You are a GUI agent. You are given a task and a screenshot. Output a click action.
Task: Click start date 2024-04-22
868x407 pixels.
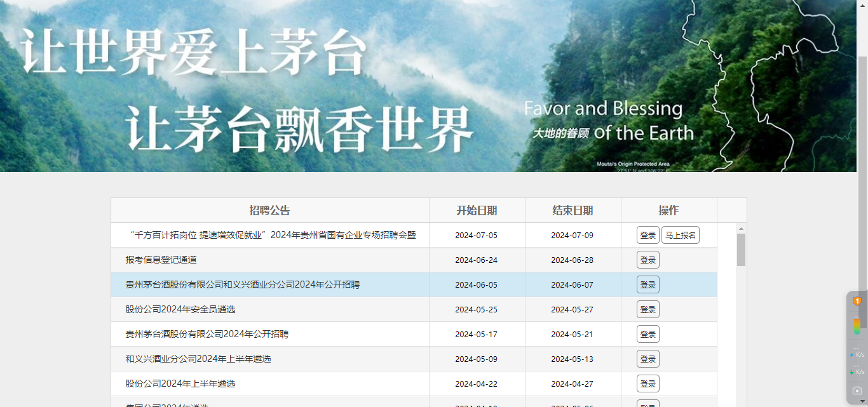[477, 384]
